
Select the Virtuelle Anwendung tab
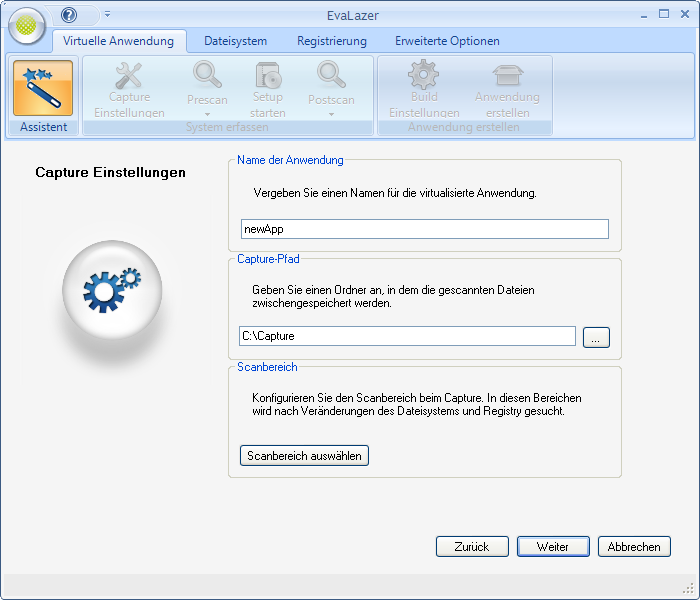point(118,41)
